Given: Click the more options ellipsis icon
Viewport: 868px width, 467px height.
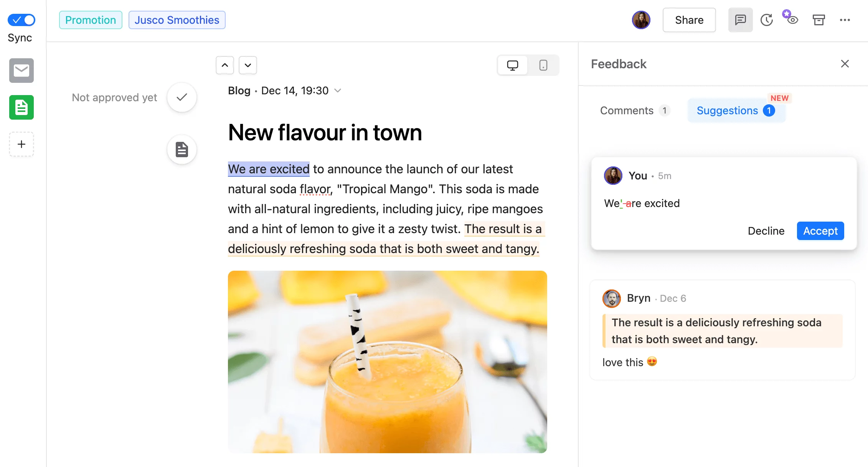Looking at the screenshot, I should pyautogui.click(x=845, y=20).
